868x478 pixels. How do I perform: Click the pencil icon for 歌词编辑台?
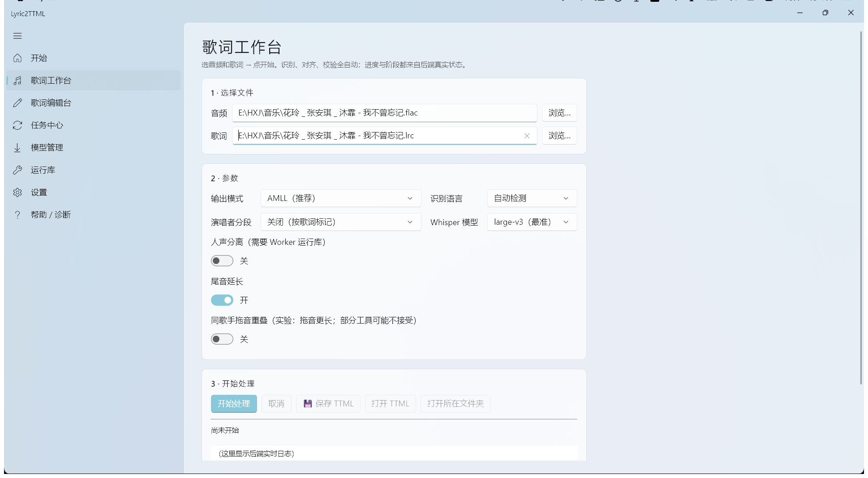[x=17, y=103]
